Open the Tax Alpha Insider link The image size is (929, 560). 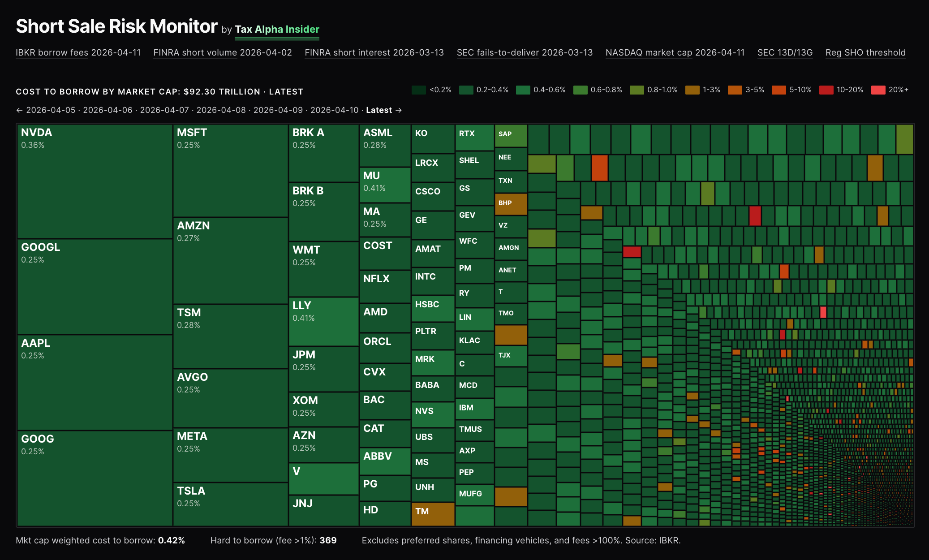(277, 30)
